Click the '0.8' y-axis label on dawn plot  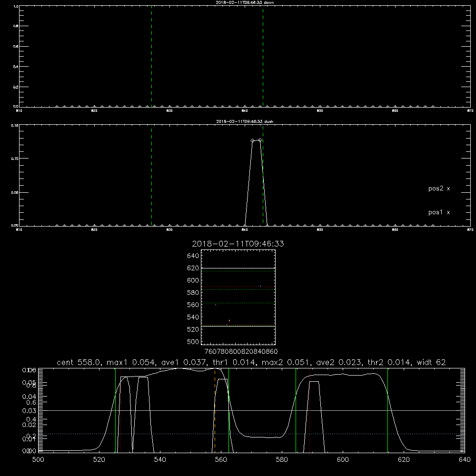[16, 26]
